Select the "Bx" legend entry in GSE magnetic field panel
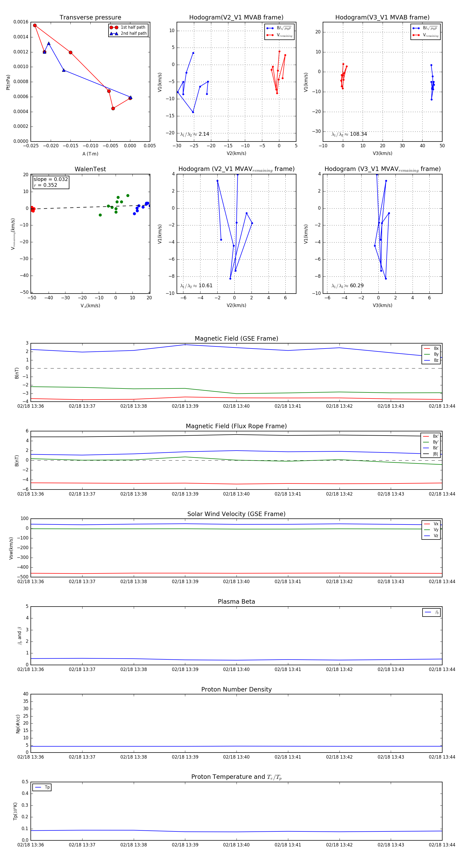This screenshot has width=473, height=868. tap(431, 349)
